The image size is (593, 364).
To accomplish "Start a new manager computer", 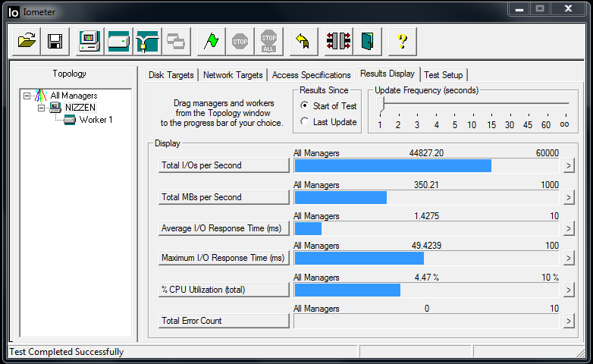I will tap(89, 41).
